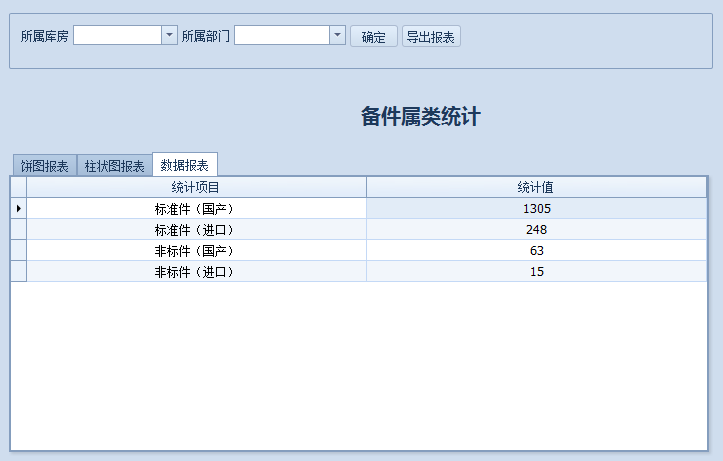723x461 pixels.
Task: Click the 导出报表 button
Action: [x=431, y=36]
